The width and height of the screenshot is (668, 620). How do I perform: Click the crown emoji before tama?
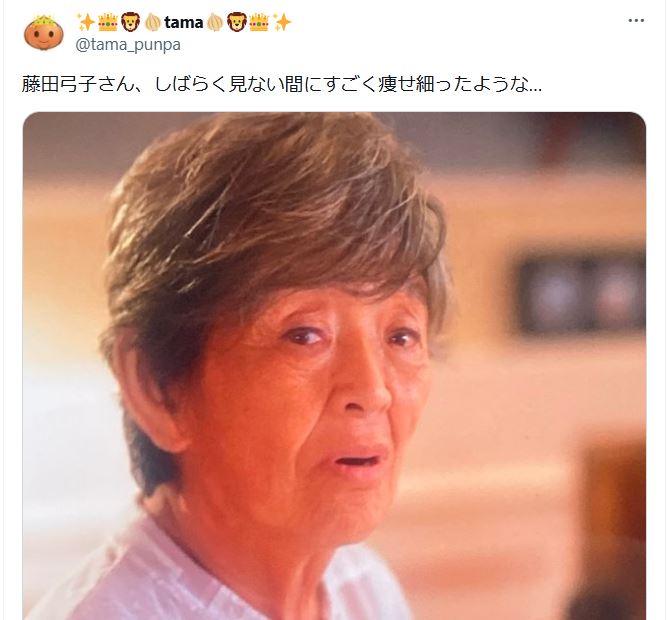(108, 22)
